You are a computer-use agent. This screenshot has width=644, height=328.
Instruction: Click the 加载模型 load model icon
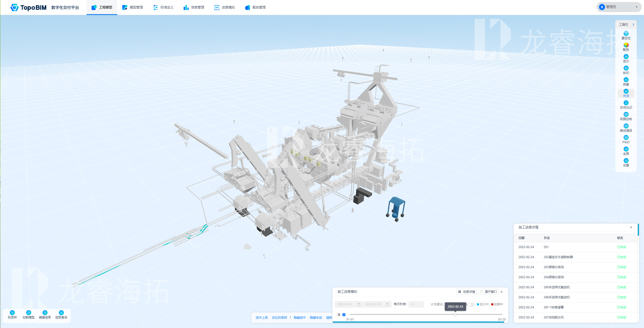pyautogui.click(x=28, y=313)
